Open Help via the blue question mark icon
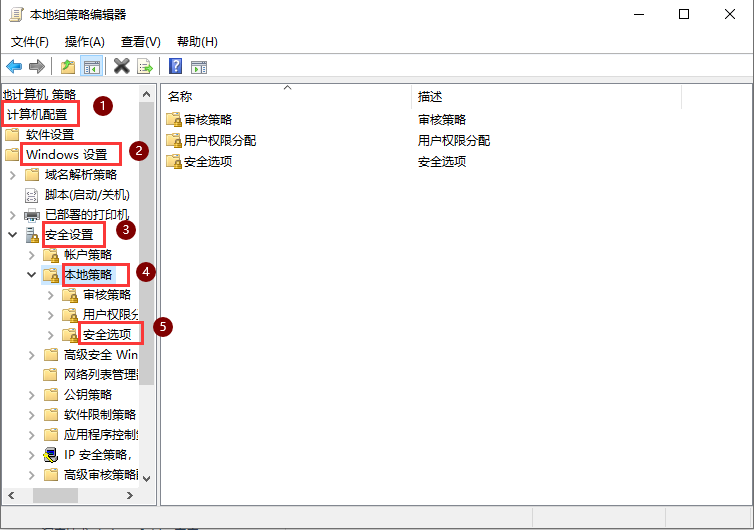This screenshot has width=754, height=530. (175, 67)
